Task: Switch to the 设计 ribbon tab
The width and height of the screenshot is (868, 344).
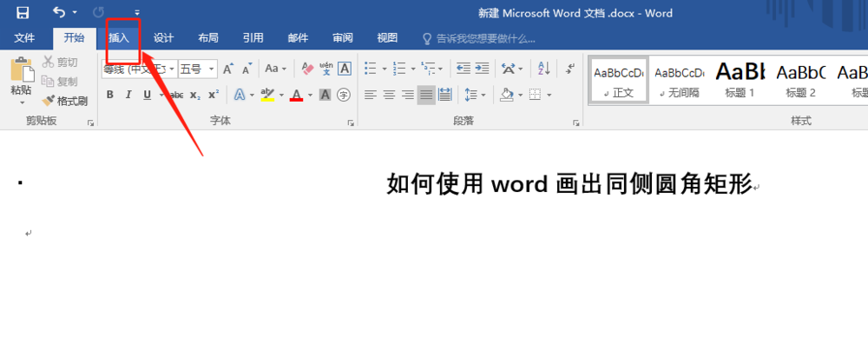Action: point(163,37)
